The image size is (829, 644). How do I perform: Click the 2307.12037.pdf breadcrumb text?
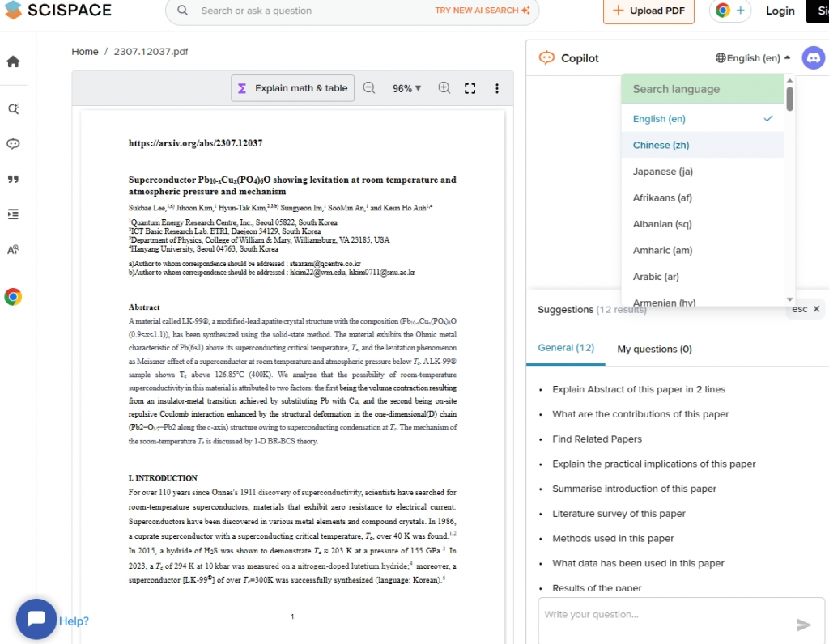[x=151, y=52]
